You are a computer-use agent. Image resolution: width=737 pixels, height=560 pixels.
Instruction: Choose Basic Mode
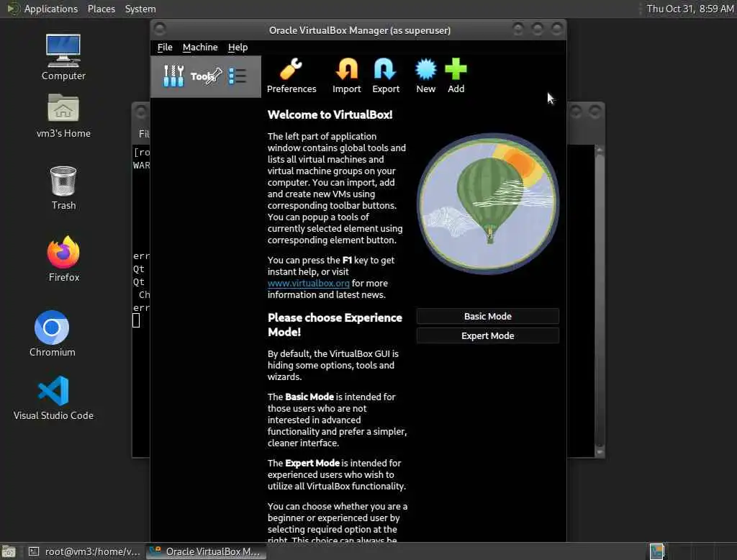tap(487, 317)
